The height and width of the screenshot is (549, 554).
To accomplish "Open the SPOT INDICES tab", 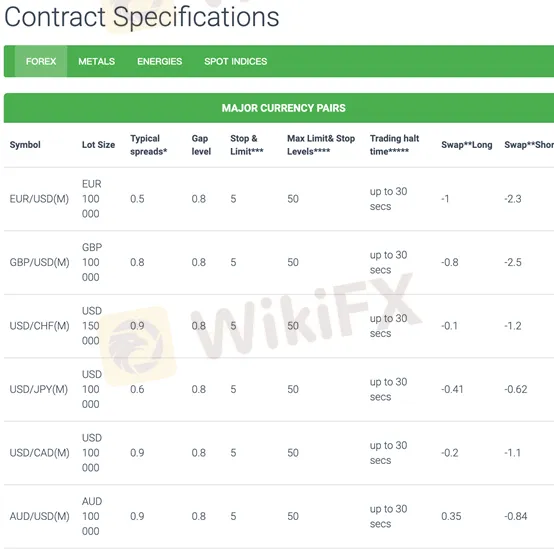I will tap(236, 61).
